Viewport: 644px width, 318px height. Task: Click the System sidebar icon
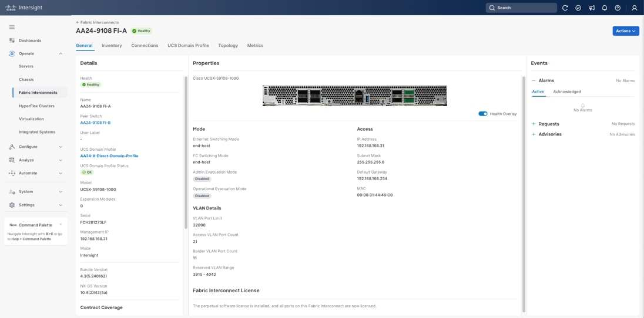pyautogui.click(x=12, y=192)
